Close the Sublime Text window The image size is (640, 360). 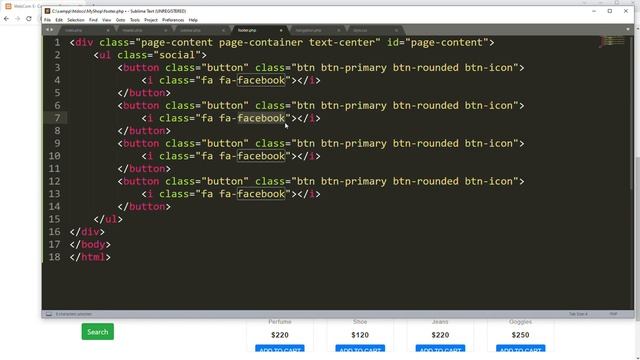626,11
